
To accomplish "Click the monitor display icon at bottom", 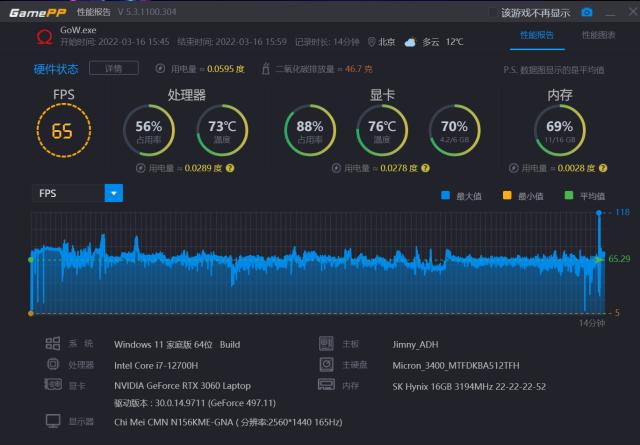I will pyautogui.click(x=53, y=421).
